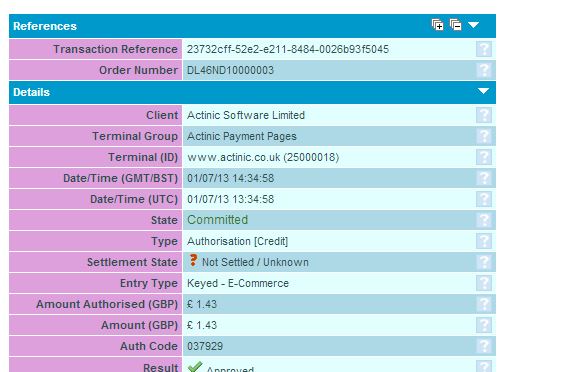This screenshot has height=372, width=570.
Task: Open help icon for Date/Time (GMT/BST) row
Action: 484,178
